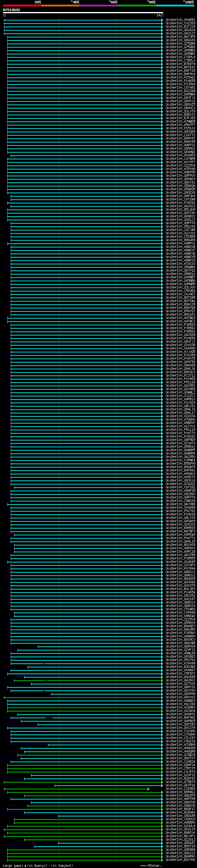The width and height of the screenshot is (197, 868).
Task: Select the UniRef100_P24099 label
Action: point(180,664)
